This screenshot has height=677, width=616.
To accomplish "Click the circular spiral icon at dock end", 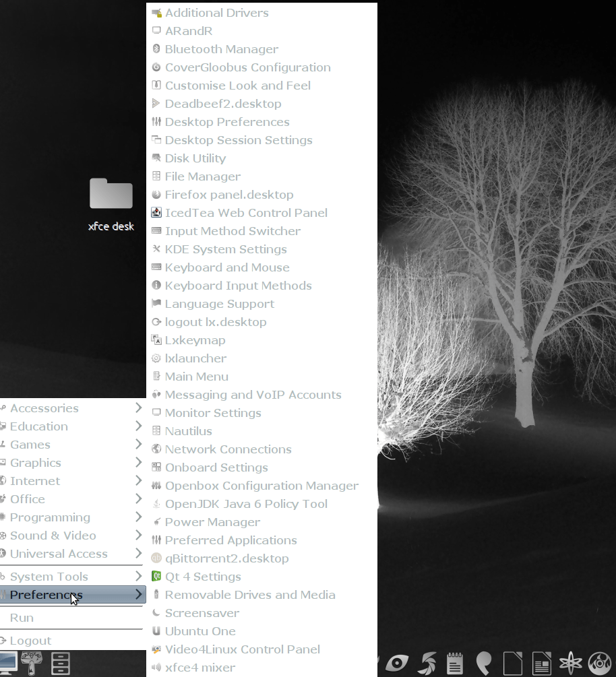I will pyautogui.click(x=600, y=663).
